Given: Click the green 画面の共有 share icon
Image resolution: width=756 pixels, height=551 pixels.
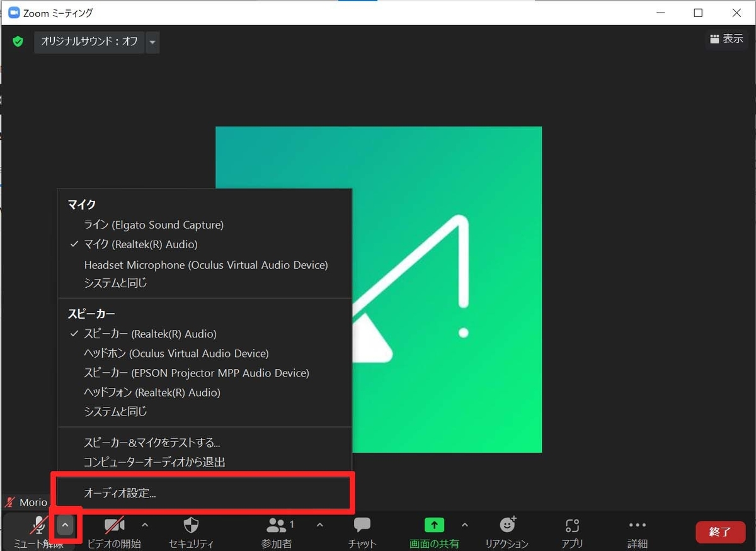Looking at the screenshot, I should 434,525.
